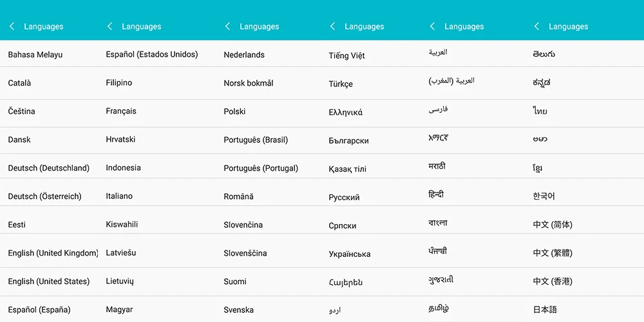The width and height of the screenshot is (644, 322).
Task: Choose Українська from the list
Action: click(350, 254)
